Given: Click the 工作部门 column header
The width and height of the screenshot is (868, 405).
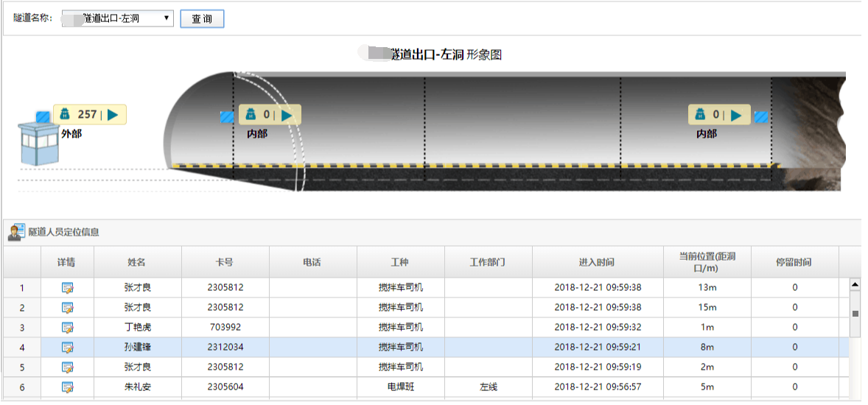Looking at the screenshot, I should click(x=489, y=262).
